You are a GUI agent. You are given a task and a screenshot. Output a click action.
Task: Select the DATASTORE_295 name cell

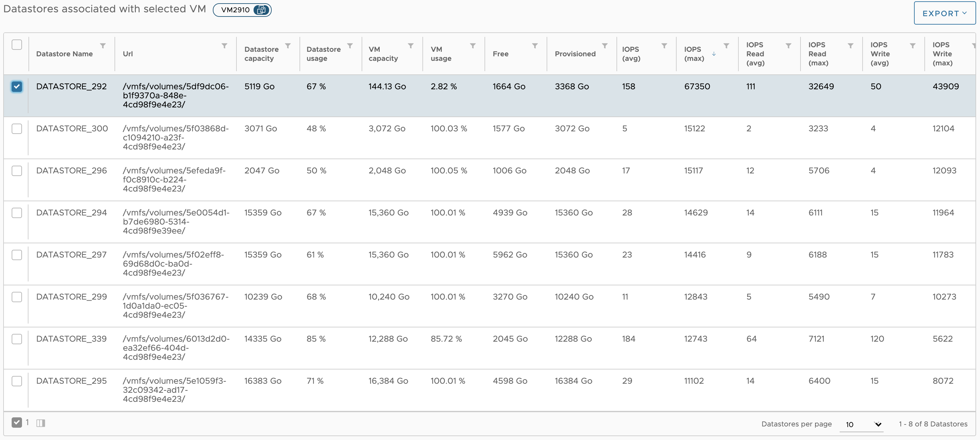click(x=71, y=381)
